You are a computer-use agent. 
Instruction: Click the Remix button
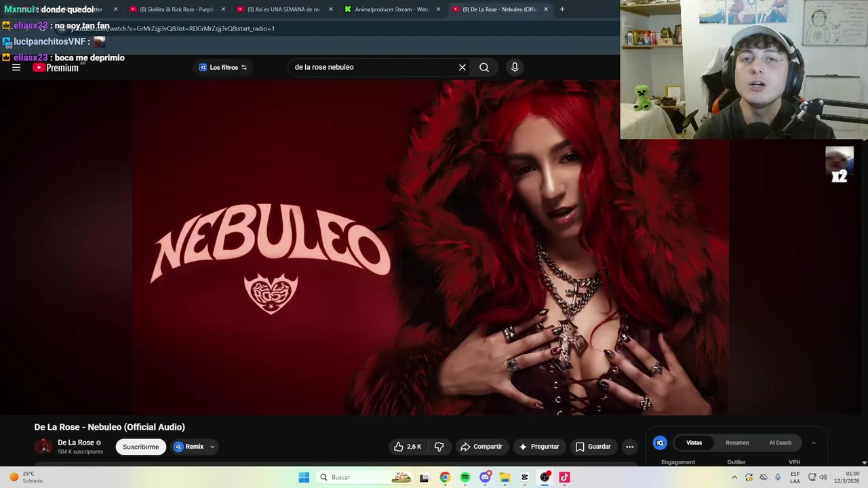[189, 447]
